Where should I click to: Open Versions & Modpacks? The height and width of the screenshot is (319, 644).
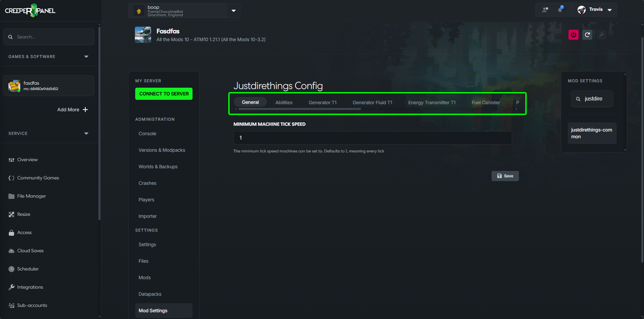coord(162,150)
